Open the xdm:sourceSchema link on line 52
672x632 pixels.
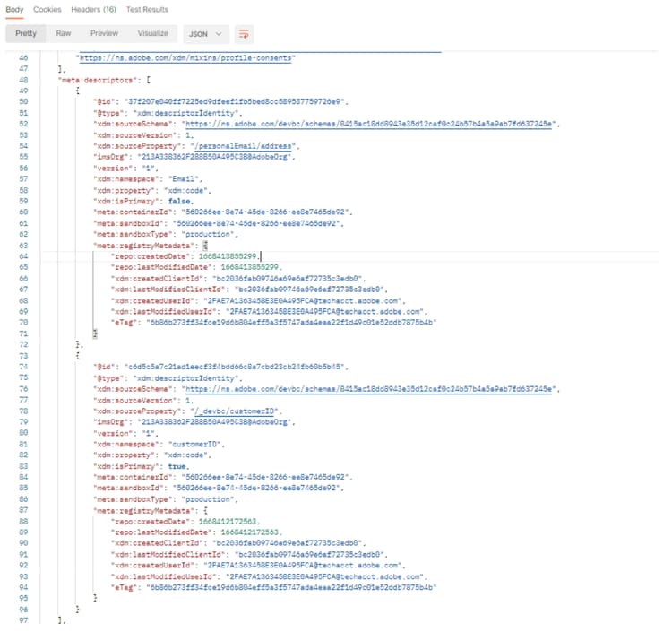[x=369, y=124]
